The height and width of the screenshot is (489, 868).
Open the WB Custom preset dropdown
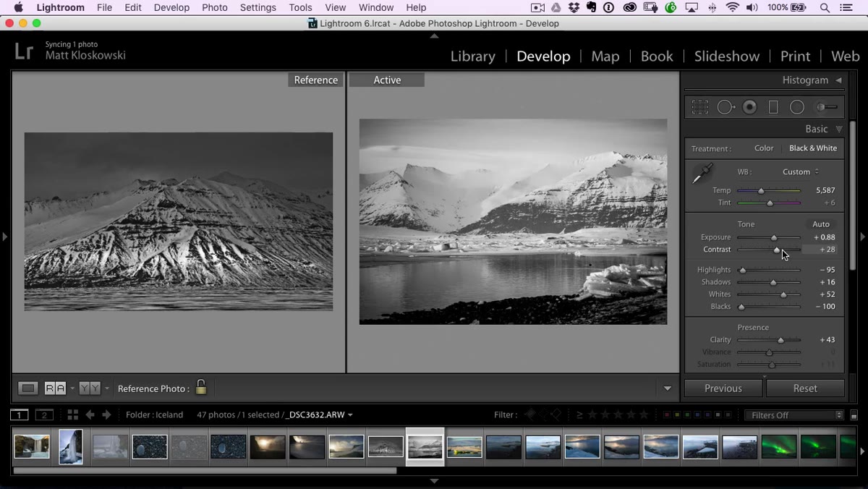[800, 171]
